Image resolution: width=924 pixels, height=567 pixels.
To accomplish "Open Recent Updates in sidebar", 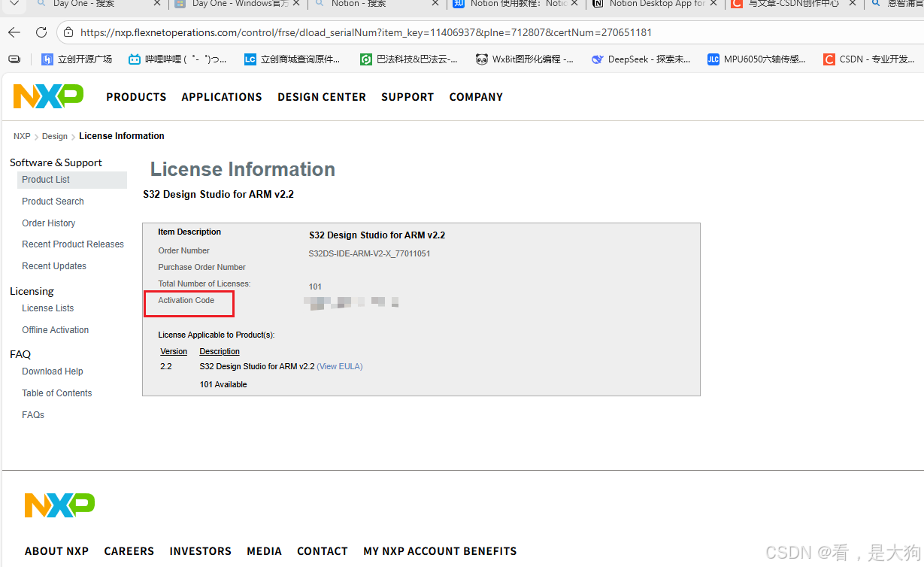I will coord(54,266).
